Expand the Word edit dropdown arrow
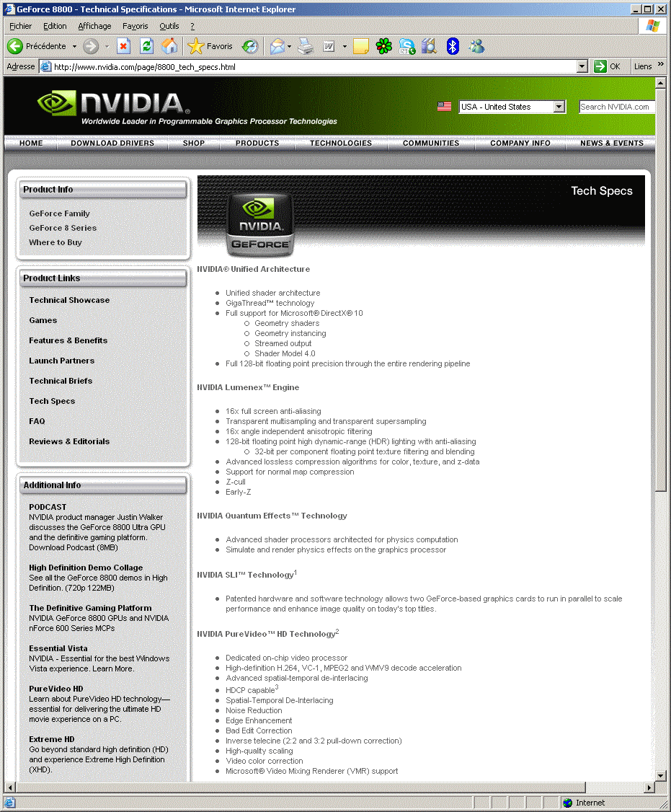This screenshot has width=671, height=812. (x=345, y=46)
